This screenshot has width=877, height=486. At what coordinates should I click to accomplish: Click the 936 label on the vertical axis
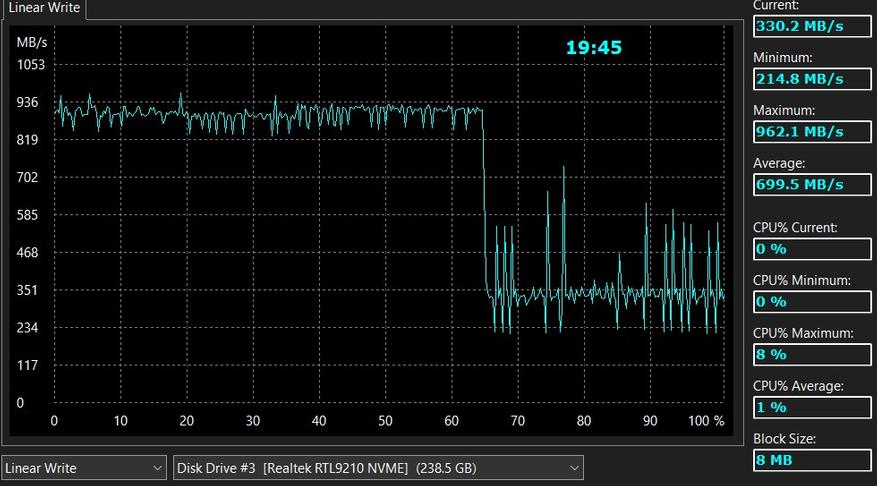(x=27, y=102)
